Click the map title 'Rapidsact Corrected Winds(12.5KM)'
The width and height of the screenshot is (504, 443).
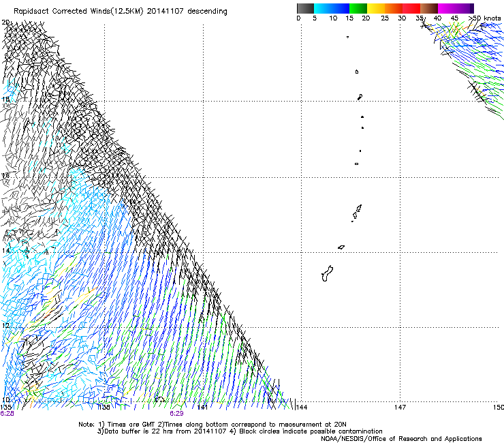[x=78, y=12]
